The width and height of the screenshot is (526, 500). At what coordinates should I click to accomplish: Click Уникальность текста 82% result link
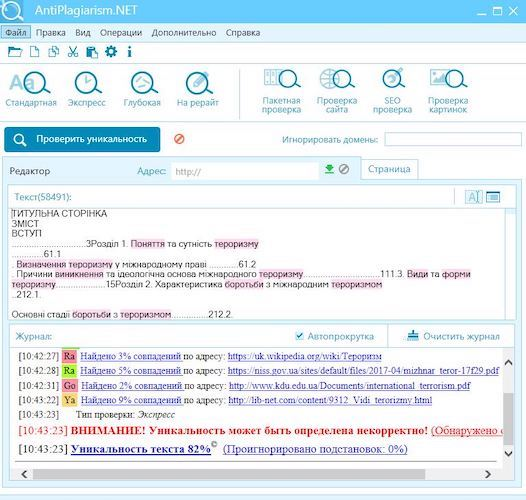[141, 449]
